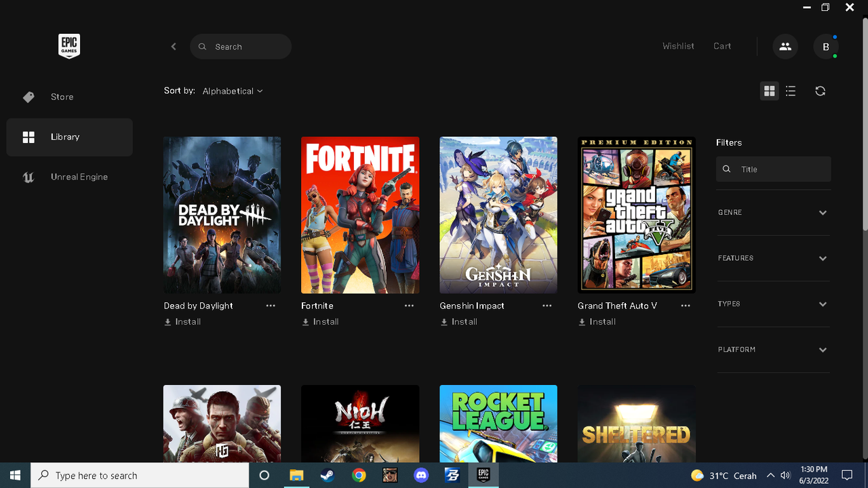This screenshot has height=488, width=868.
Task: Go back with the arrow beside Search
Action: tap(174, 47)
